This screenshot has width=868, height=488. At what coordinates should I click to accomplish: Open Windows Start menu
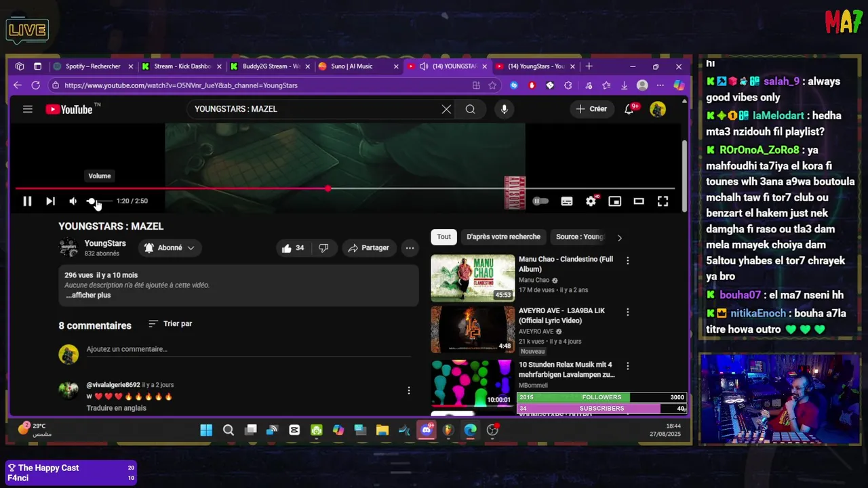point(206,430)
